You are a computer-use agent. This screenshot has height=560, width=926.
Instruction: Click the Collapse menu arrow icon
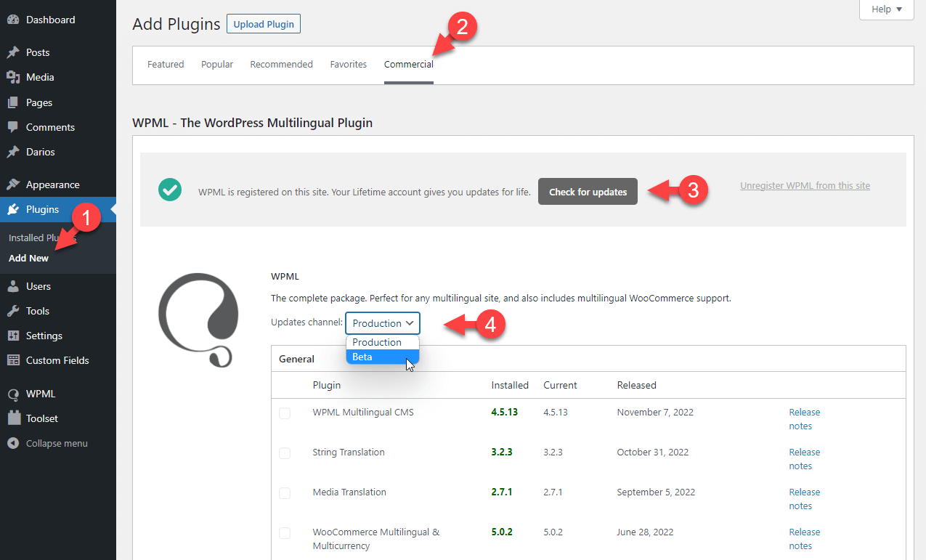[13, 443]
